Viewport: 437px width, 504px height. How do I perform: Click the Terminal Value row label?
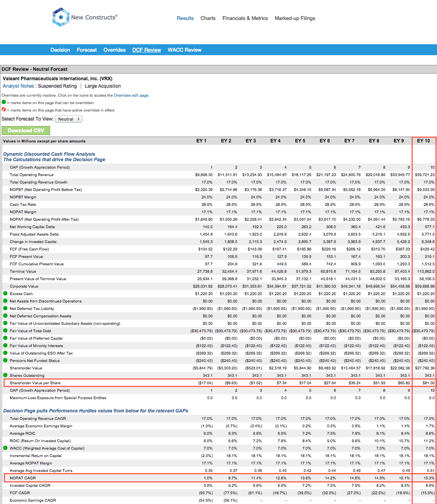tap(23, 271)
